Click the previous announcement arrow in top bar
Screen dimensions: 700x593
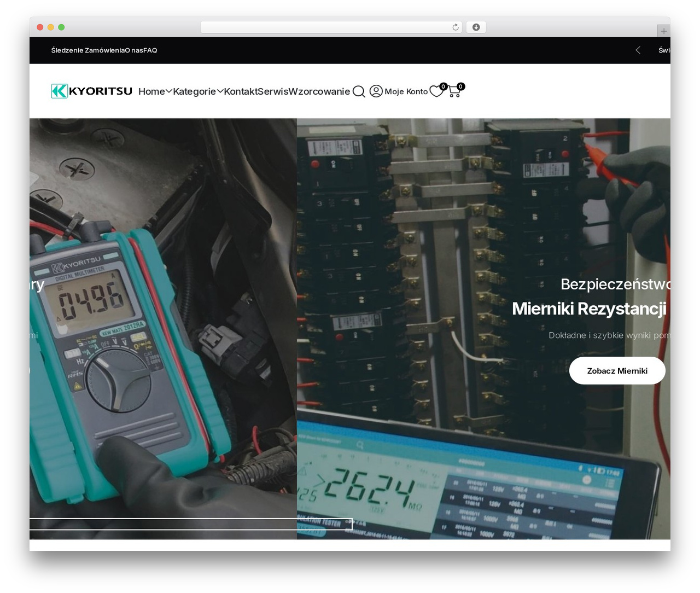pyautogui.click(x=638, y=50)
